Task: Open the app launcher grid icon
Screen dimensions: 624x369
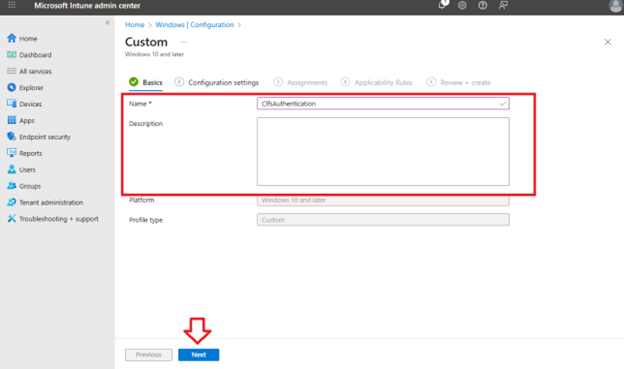Action: pyautogui.click(x=12, y=5)
